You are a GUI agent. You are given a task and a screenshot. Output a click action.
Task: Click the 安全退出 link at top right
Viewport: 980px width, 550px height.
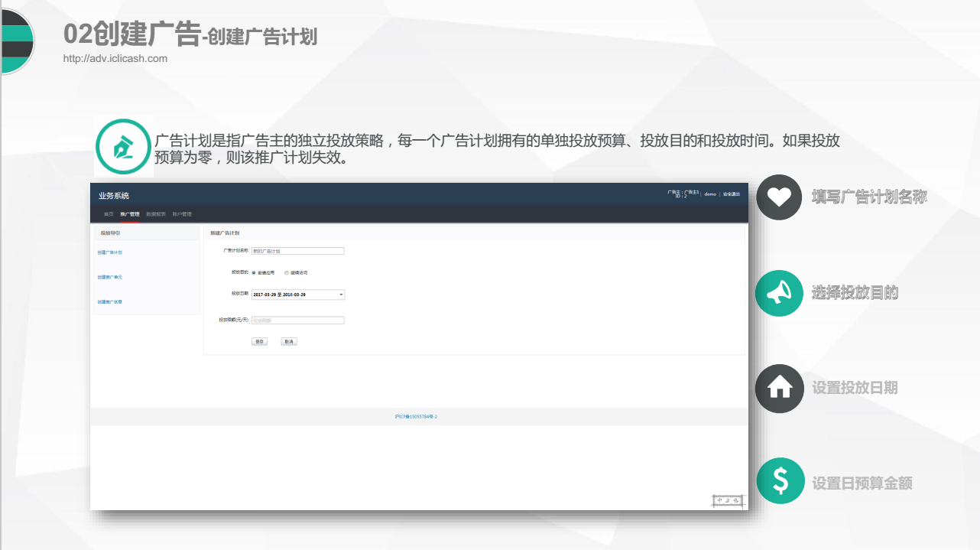coord(731,194)
